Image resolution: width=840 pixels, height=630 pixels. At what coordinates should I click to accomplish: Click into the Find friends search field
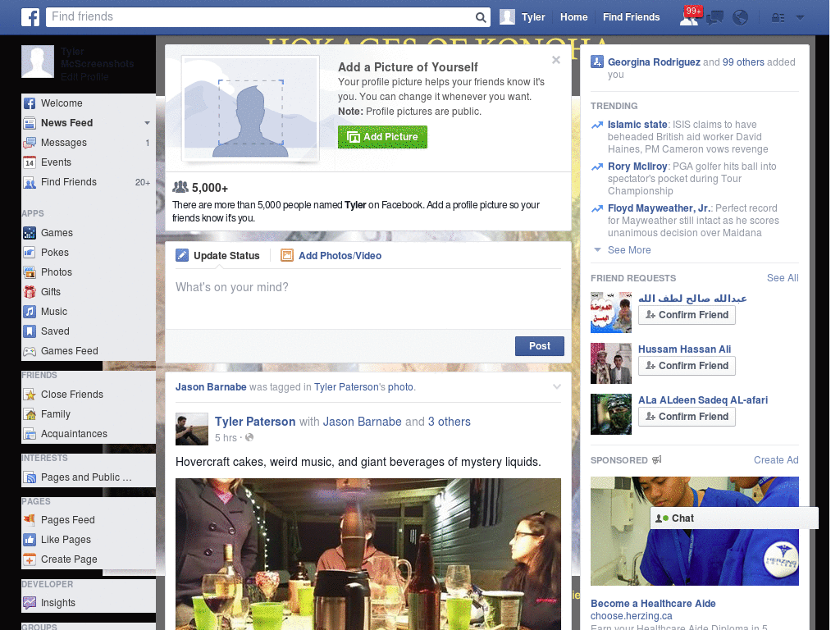pos(261,17)
